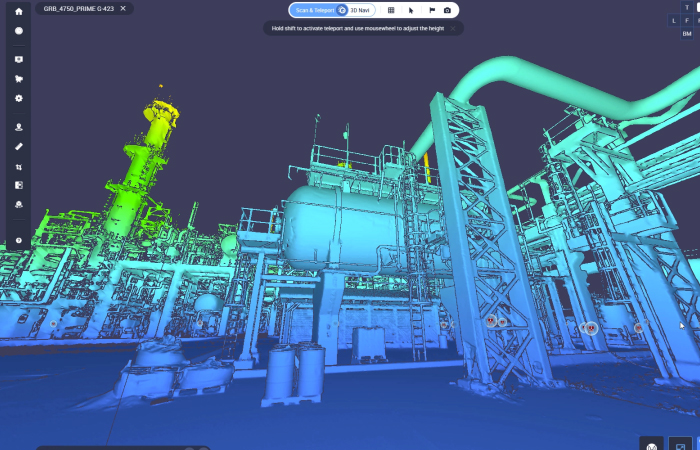The height and width of the screenshot is (450, 700).
Task: Open the settings gear in sidebar
Action: click(x=18, y=98)
